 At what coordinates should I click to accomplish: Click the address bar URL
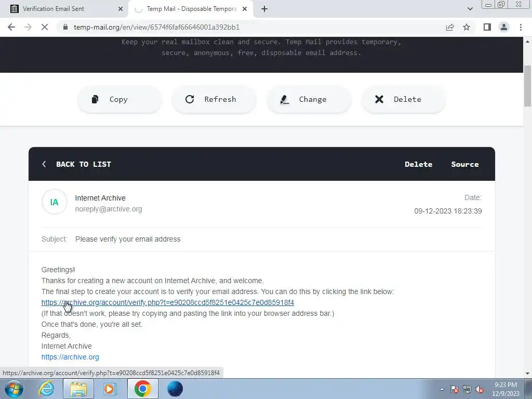157,27
